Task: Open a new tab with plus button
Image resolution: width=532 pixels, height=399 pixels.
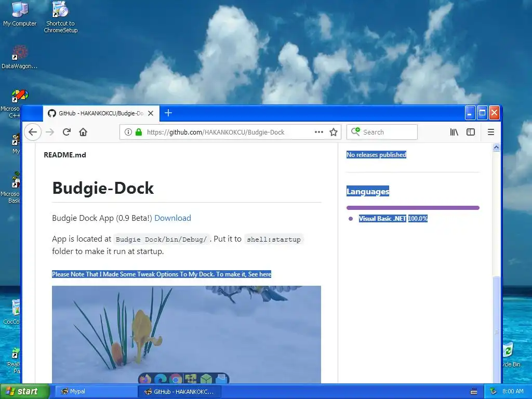Action: [168, 113]
